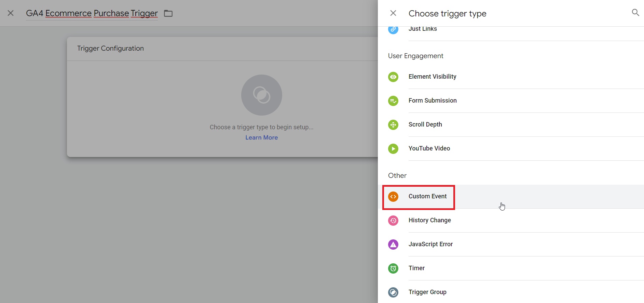Choose the Scroll Depth trigger type

point(425,124)
